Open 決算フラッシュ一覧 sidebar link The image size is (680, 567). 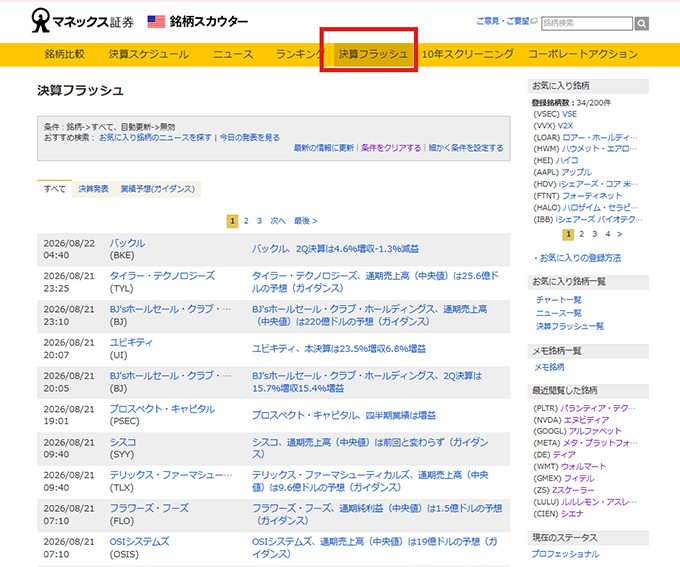[570, 326]
